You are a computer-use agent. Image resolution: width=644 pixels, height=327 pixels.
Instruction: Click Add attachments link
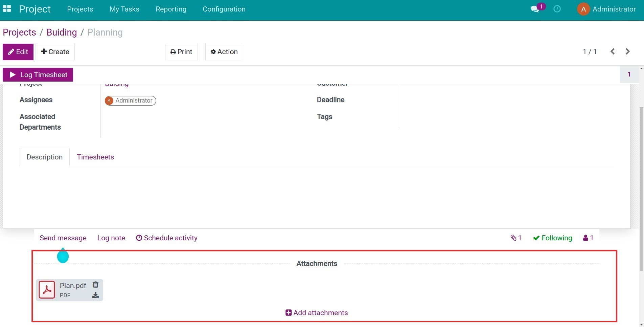tap(317, 313)
